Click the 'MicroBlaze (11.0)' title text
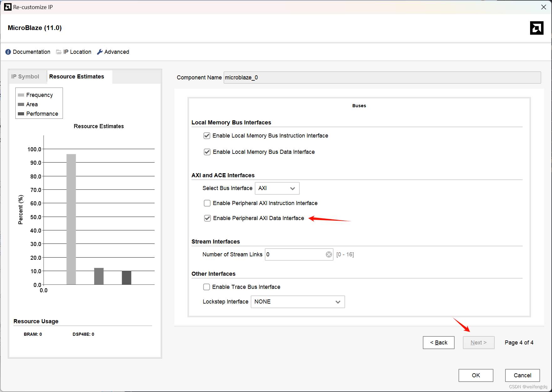This screenshot has width=552, height=392. click(35, 28)
